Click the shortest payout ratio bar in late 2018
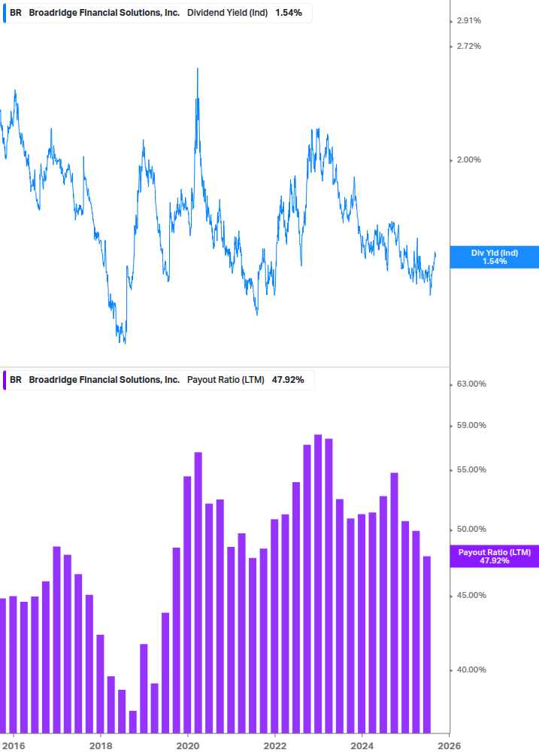The height and width of the screenshot is (756, 539). pyautogui.click(x=133, y=721)
